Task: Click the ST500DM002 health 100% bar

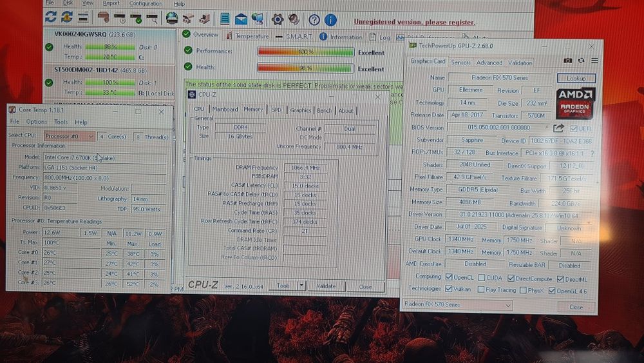Action: (110, 83)
